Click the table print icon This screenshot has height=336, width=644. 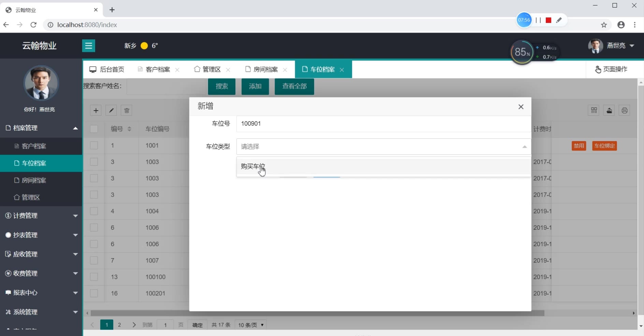coord(625,110)
